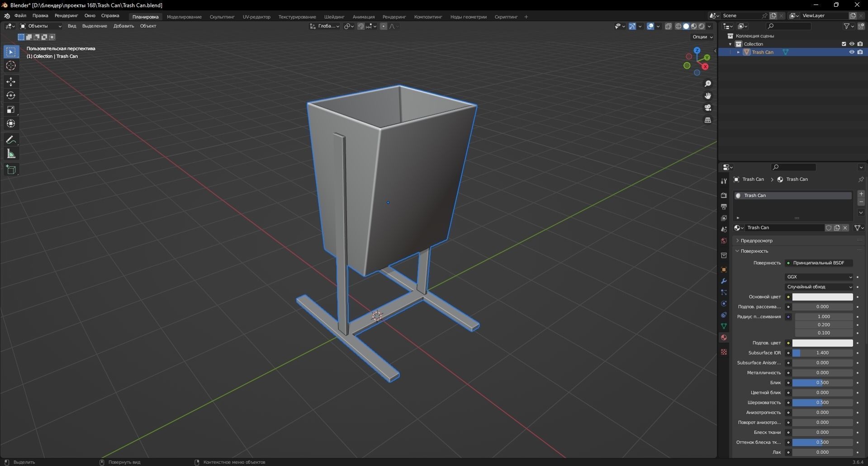
Task: Open the outliner filter dropdown
Action: click(849, 26)
